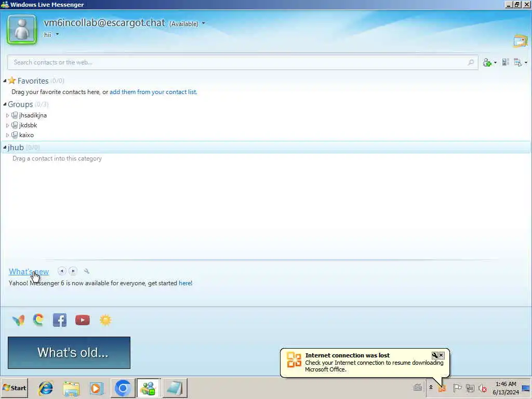This screenshot has width=532, height=399.
Task: Click the Facebook icon
Action: pyautogui.click(x=60, y=320)
